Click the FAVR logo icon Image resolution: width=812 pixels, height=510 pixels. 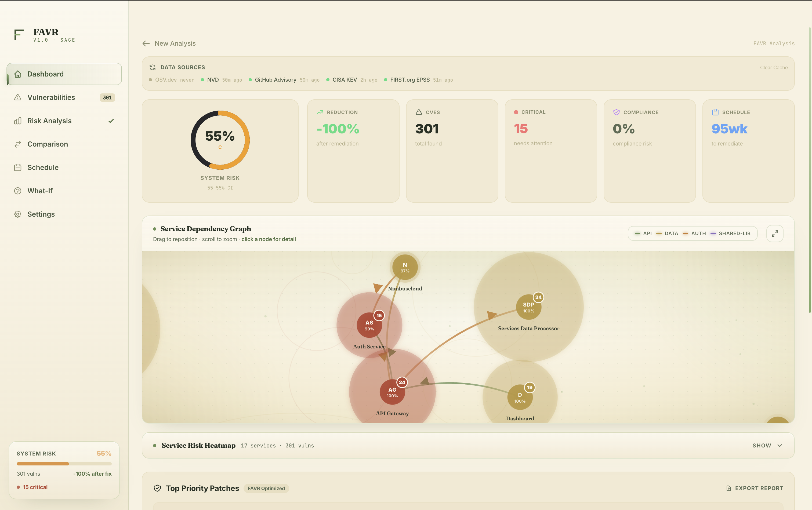pyautogui.click(x=19, y=35)
